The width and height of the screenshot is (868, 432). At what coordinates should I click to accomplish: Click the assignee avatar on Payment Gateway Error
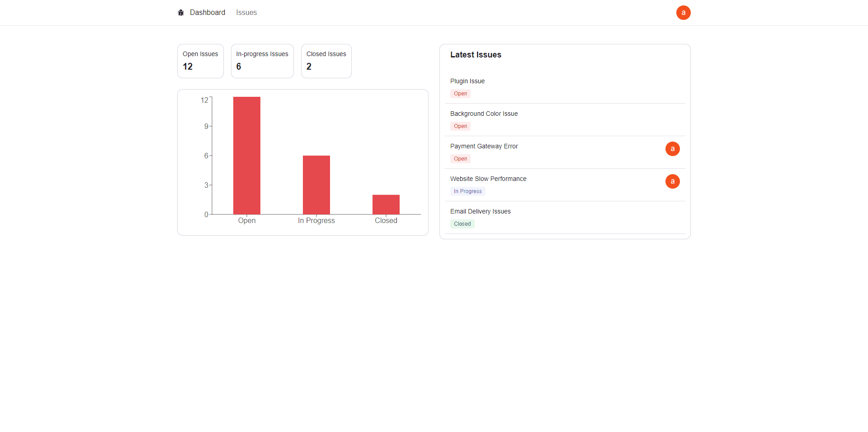[672, 148]
